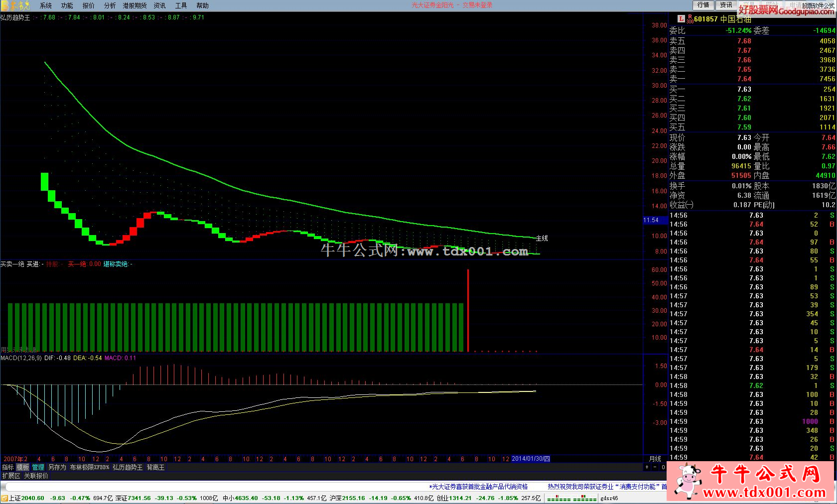Toggle the 指标 tab in bottom bar
Image resolution: width=837 pixels, height=504 pixels.
[x=8, y=467]
